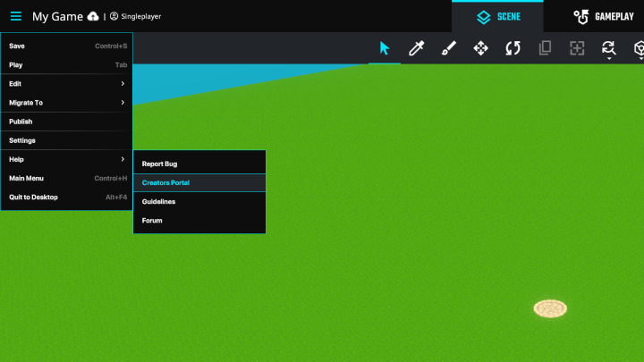The image size is (644, 362).
Task: Click the duplicate icon in toolbar
Action: coord(545,48)
